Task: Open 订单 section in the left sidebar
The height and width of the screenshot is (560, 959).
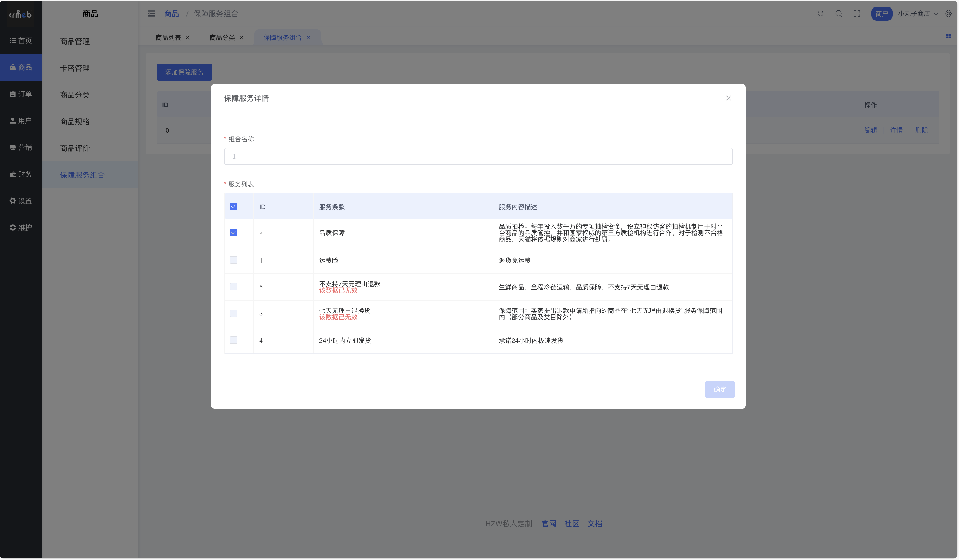Action: tap(21, 94)
